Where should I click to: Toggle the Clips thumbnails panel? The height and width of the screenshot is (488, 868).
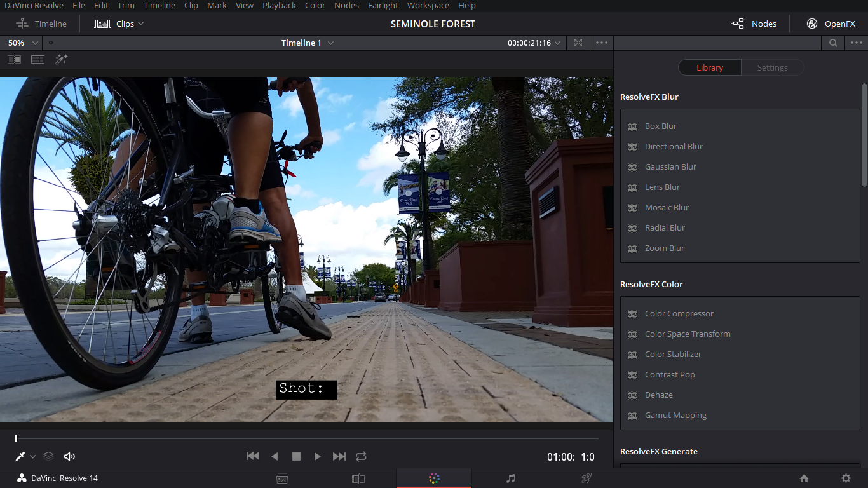[114, 24]
